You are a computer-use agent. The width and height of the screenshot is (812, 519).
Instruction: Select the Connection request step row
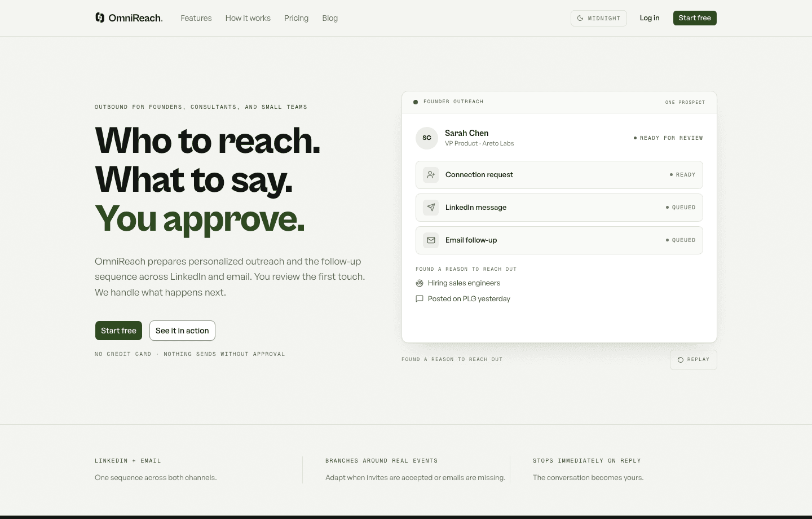pos(559,175)
